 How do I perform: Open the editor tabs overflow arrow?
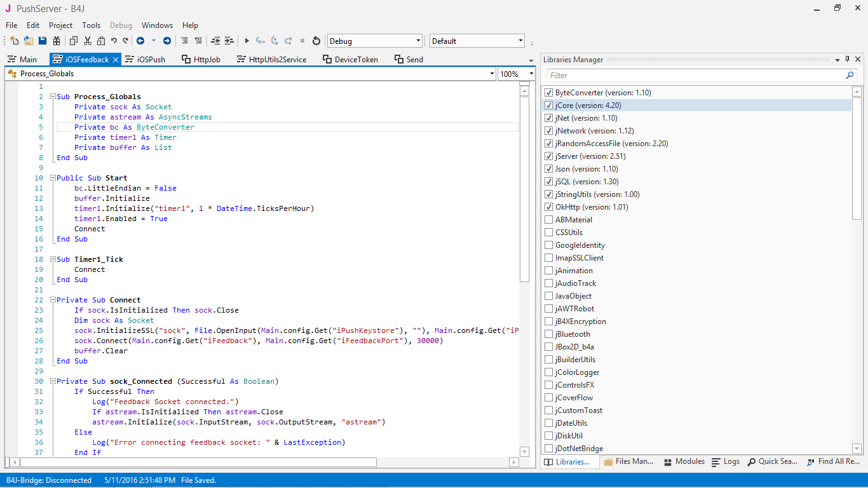[x=531, y=60]
